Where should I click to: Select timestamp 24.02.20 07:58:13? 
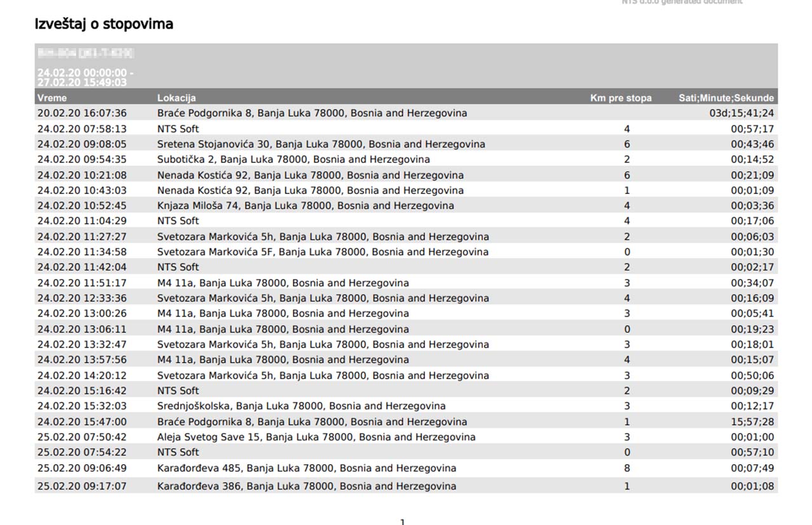point(82,129)
